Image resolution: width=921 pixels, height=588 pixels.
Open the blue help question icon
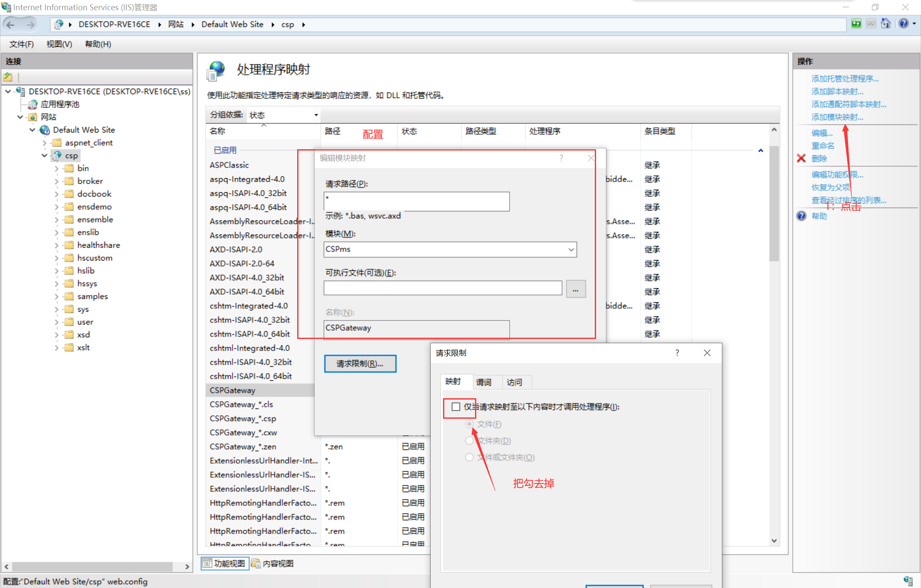903,24
